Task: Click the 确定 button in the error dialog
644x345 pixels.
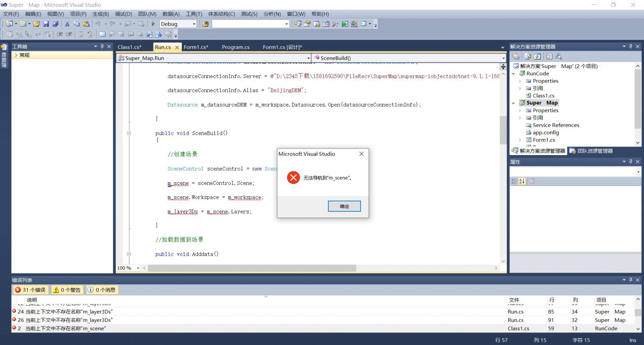Action: (x=344, y=206)
